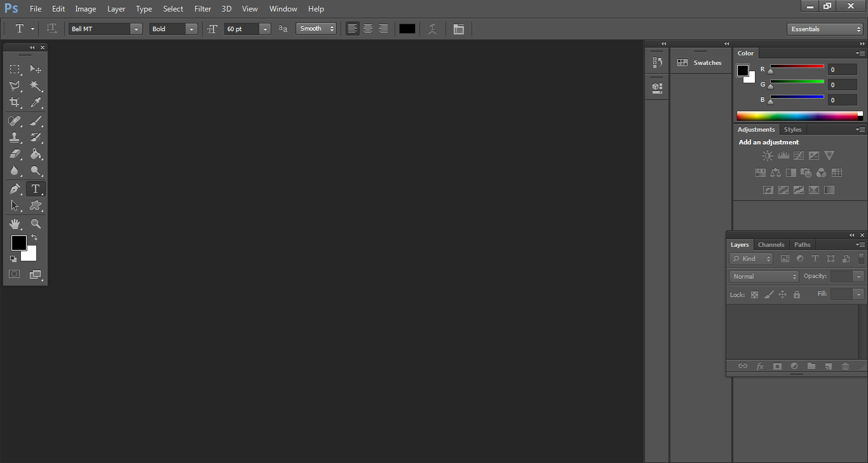868x463 pixels.
Task: Open the Kind filter dropdown
Action: [751, 259]
